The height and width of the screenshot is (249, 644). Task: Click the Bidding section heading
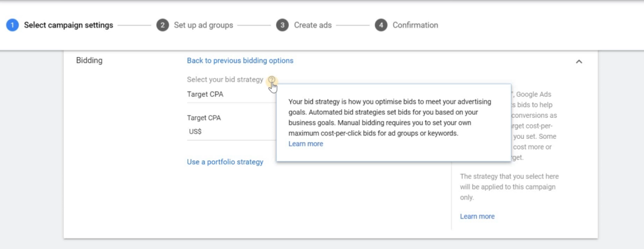(89, 61)
